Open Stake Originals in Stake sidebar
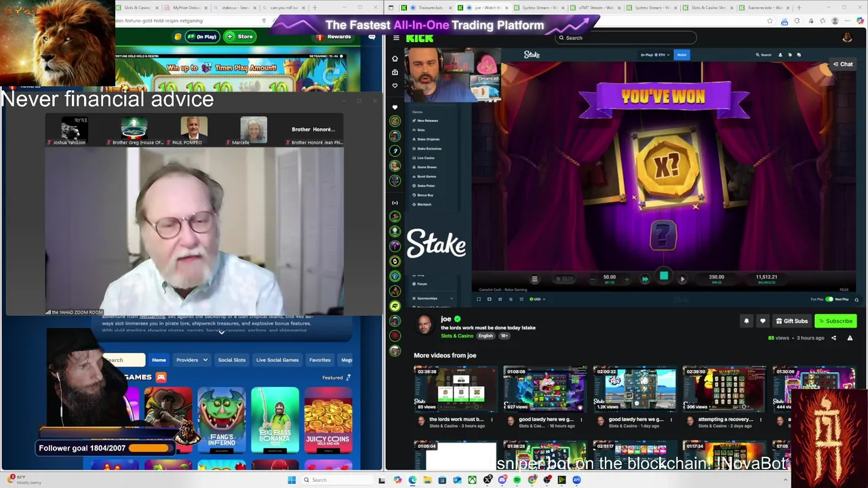This screenshot has height=488, width=868. [x=429, y=139]
